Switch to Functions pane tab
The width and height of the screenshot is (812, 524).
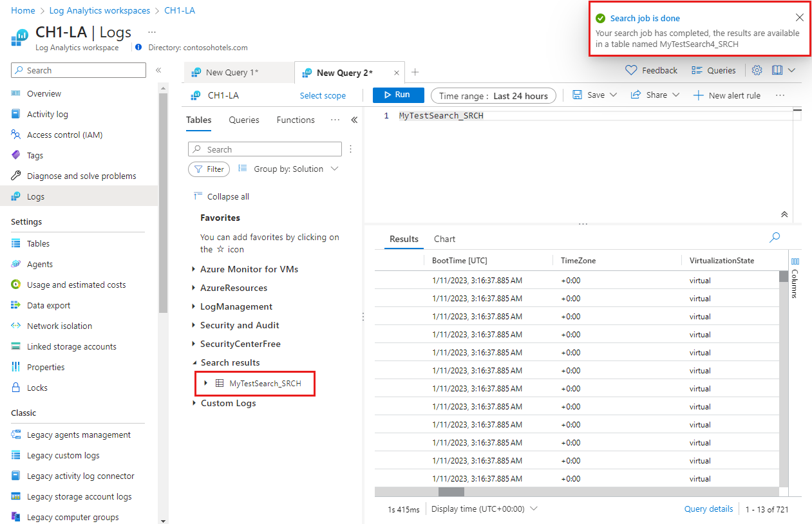click(x=296, y=120)
